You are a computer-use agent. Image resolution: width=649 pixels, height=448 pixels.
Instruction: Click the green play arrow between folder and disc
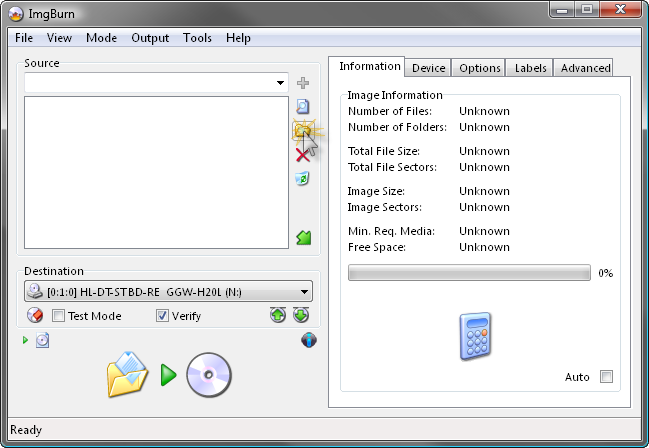[x=168, y=375]
